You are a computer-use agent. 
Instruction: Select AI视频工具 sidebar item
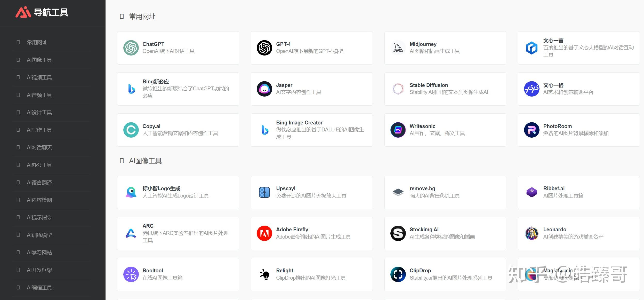[x=39, y=77]
